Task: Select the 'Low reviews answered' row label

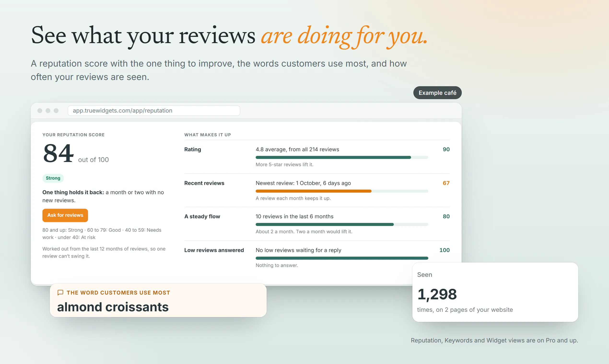Action: pos(214,250)
